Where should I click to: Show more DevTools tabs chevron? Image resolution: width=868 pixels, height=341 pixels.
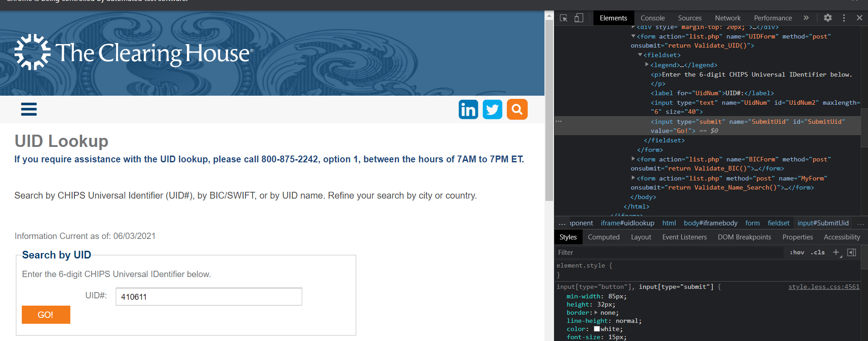click(806, 18)
